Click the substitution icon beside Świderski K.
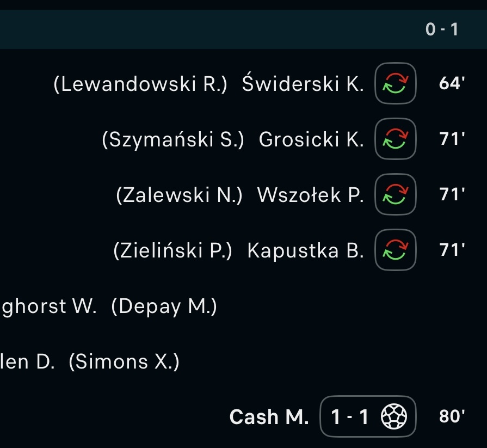This screenshot has height=448, width=487. [396, 83]
